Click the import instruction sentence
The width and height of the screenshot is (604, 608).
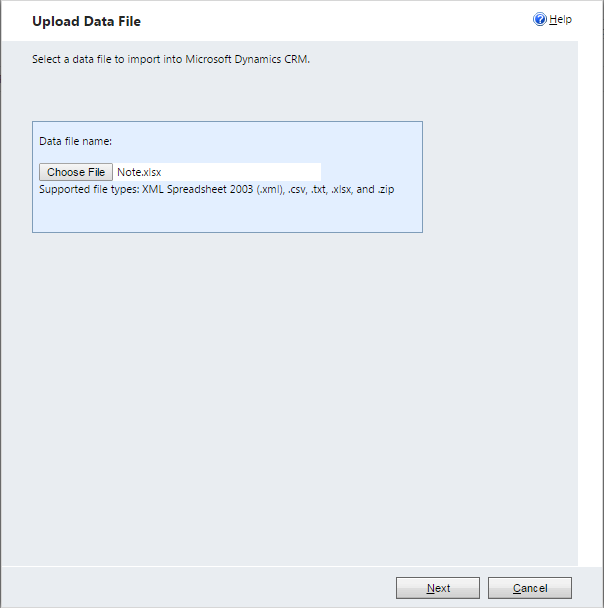click(x=171, y=59)
